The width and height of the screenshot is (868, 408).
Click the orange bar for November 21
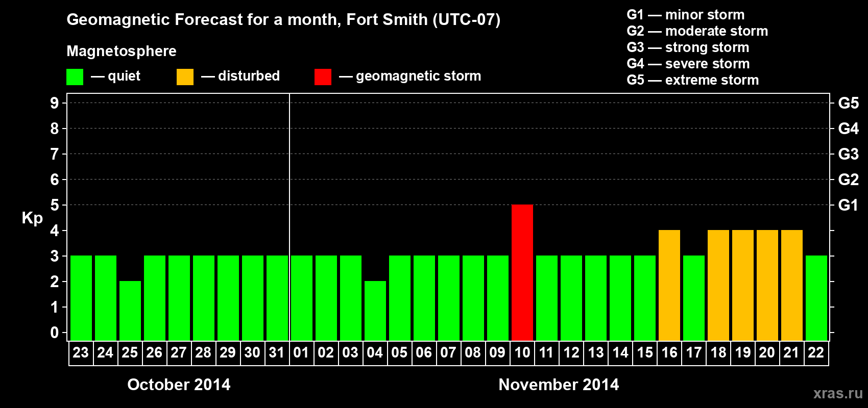[792, 285]
